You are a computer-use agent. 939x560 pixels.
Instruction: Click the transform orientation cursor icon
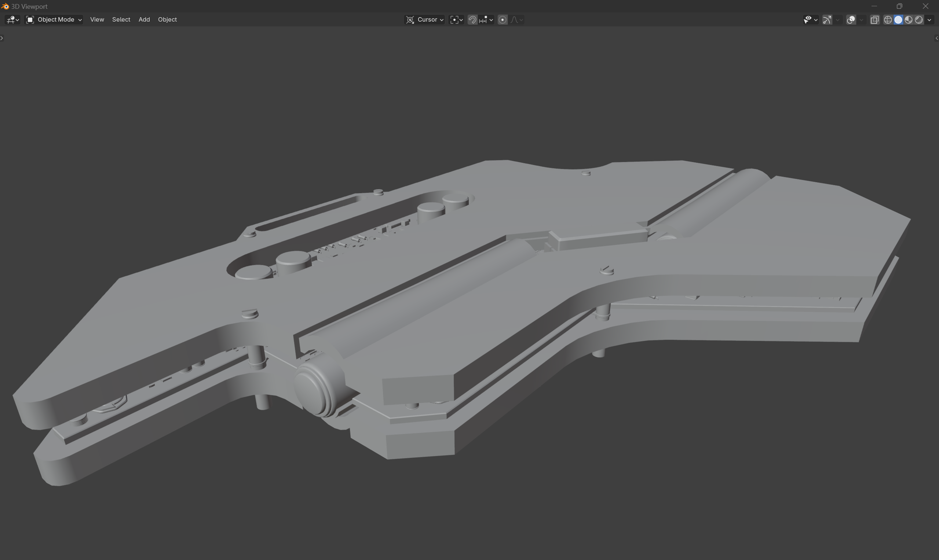point(410,20)
